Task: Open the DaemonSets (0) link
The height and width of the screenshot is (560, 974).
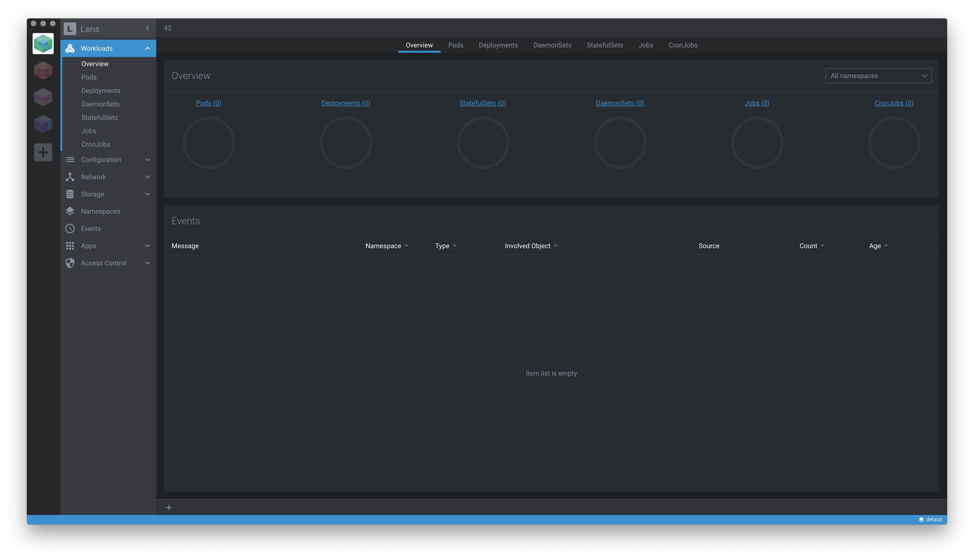Action: pyautogui.click(x=620, y=103)
